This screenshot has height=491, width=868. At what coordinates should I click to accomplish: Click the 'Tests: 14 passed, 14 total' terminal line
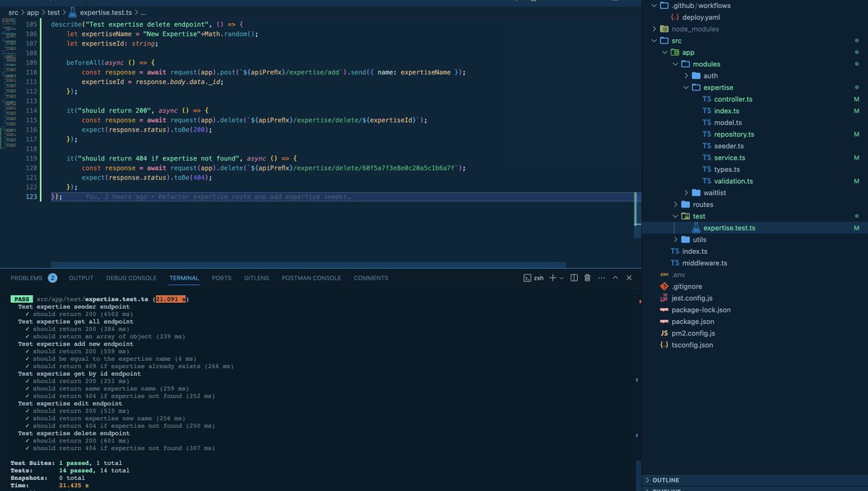click(x=70, y=471)
